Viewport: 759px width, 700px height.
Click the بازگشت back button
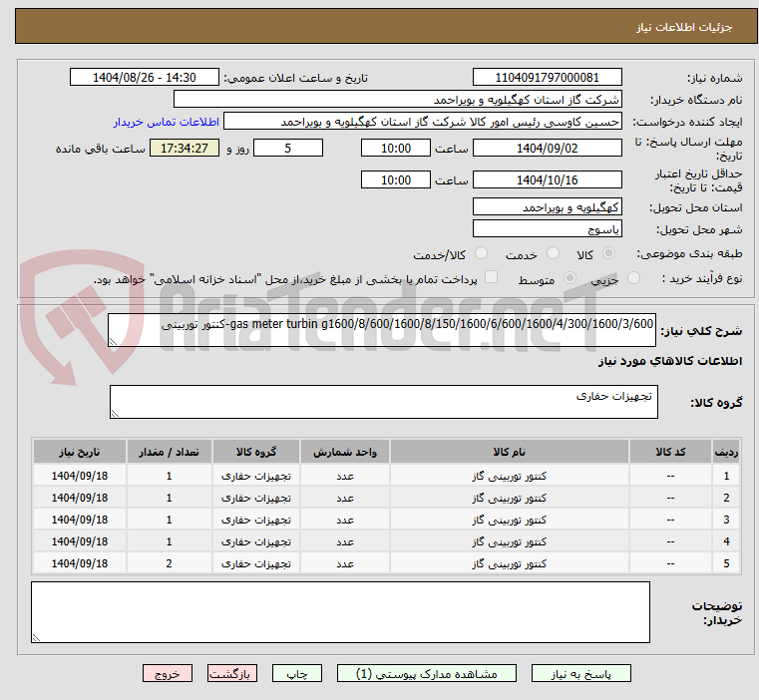click(x=235, y=674)
